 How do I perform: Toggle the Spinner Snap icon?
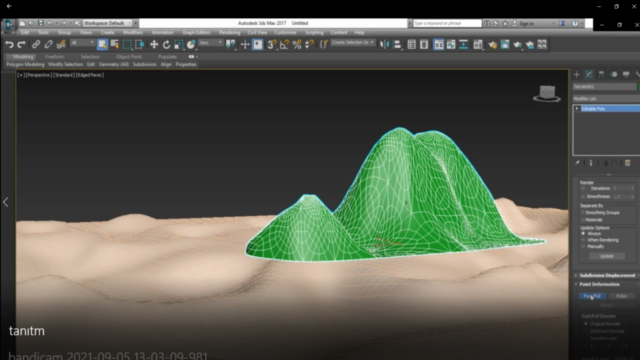coord(309,44)
